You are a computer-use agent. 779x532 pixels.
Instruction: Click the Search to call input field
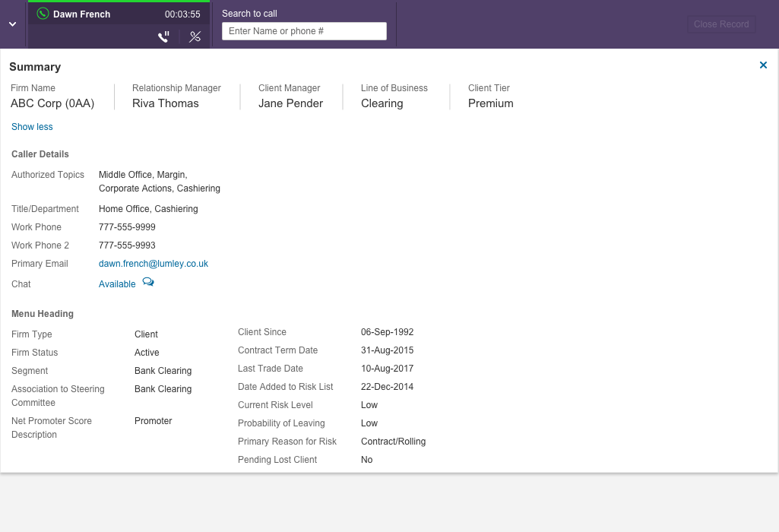[x=304, y=31]
